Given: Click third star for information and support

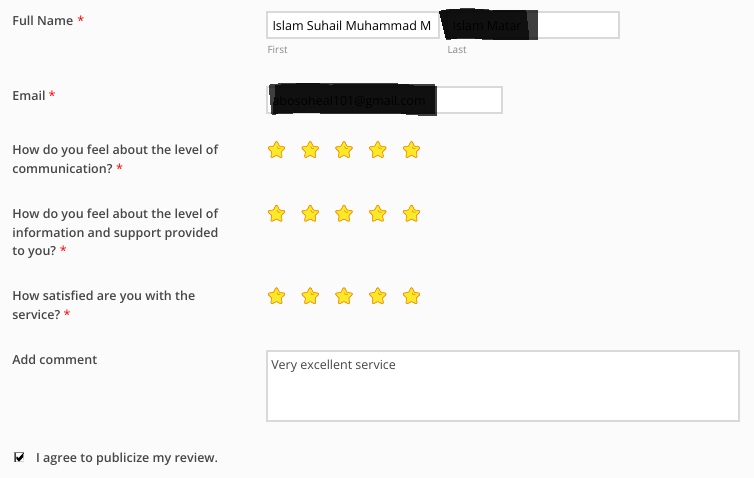Looking at the screenshot, I should (344, 214).
